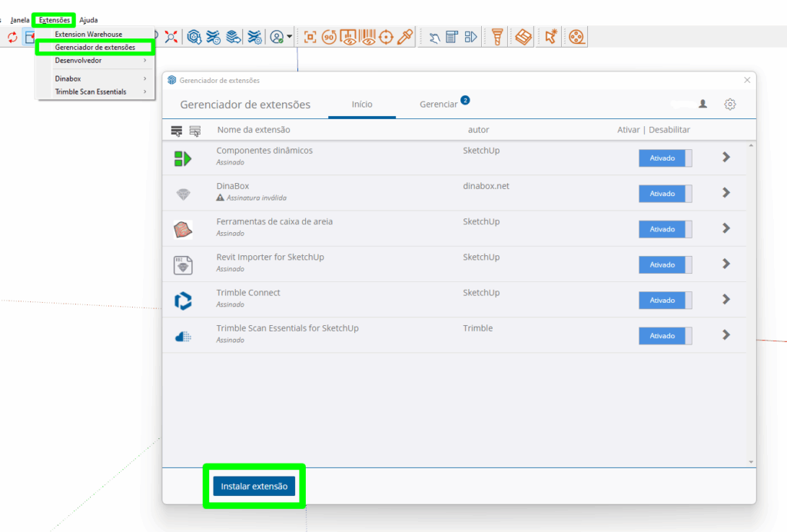The image size is (787, 532).
Task: Expand details chevron for Ferramentas de caixa de areia
Action: [x=726, y=228]
